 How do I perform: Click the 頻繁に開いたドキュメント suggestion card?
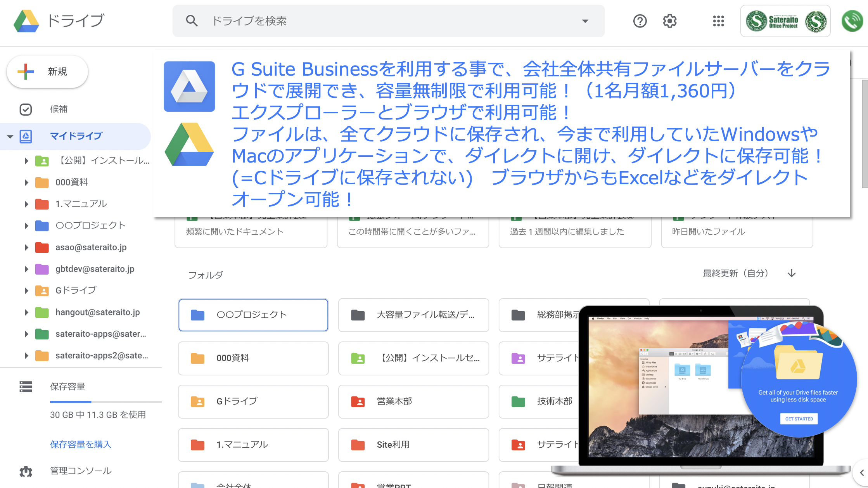251,232
